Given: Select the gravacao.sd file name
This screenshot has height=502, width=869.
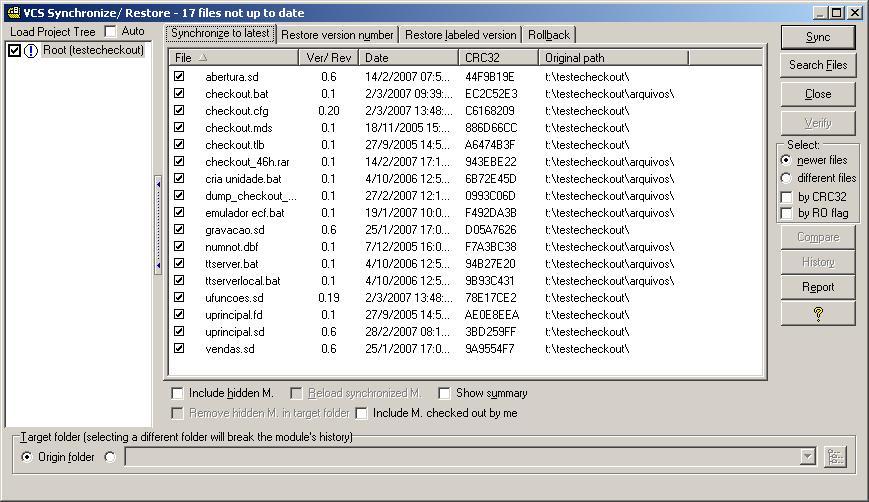Looking at the screenshot, I should coord(234,230).
